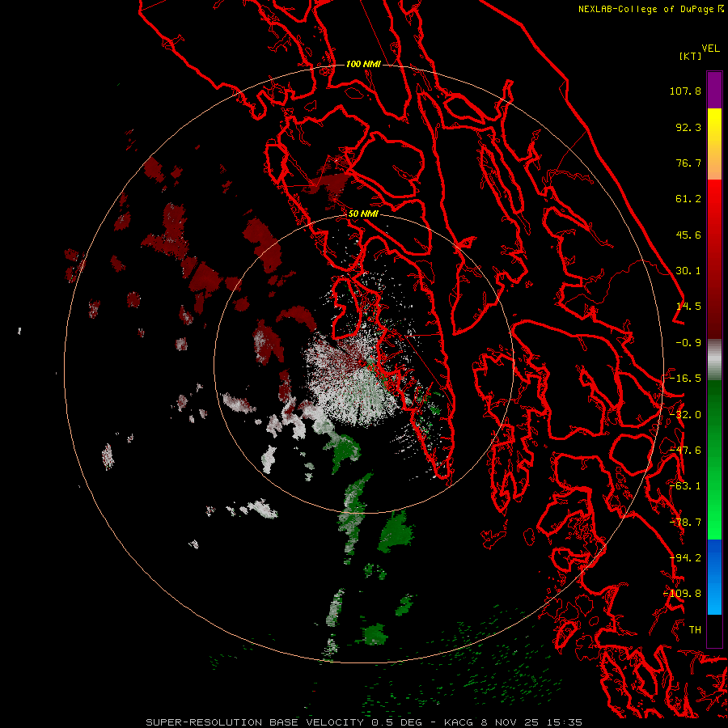Click the 92.3 velocity scale value

[688, 127]
